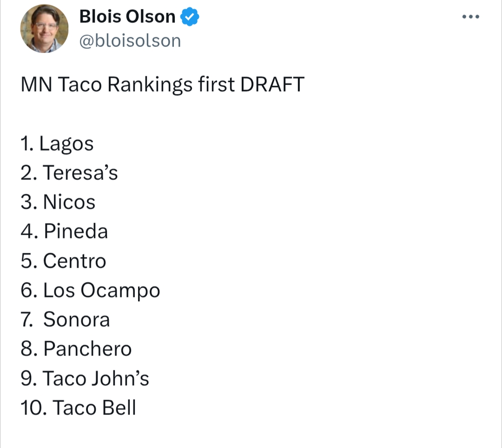Viewport: 502px width, 448px height.
Task: Select the Sonora entry ranked seventh
Action: pos(77,319)
